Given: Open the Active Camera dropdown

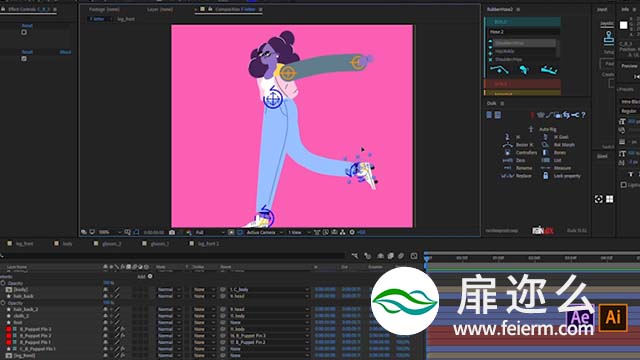Looking at the screenshot, I should coord(264,232).
